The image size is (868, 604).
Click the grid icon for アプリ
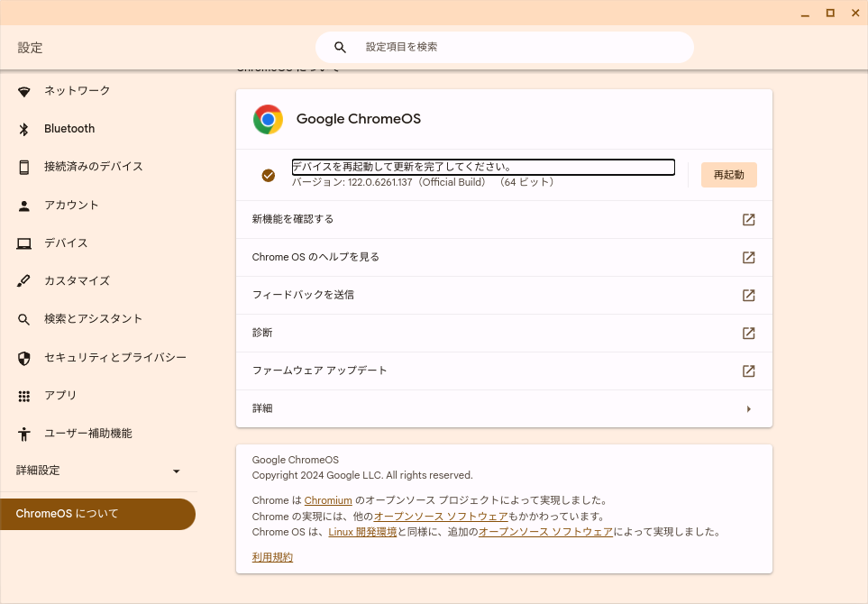[x=23, y=396]
